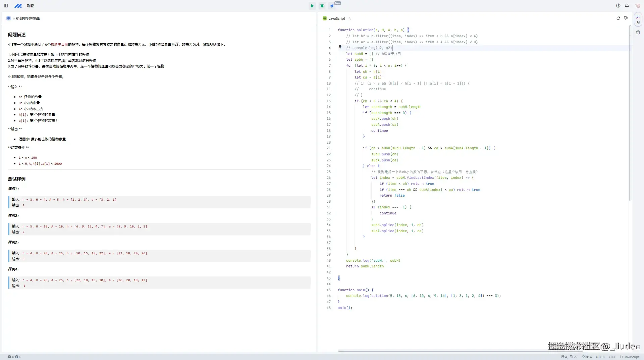Select the 样例3 input code block
This screenshot has width=644, height=360.
pos(159,256)
